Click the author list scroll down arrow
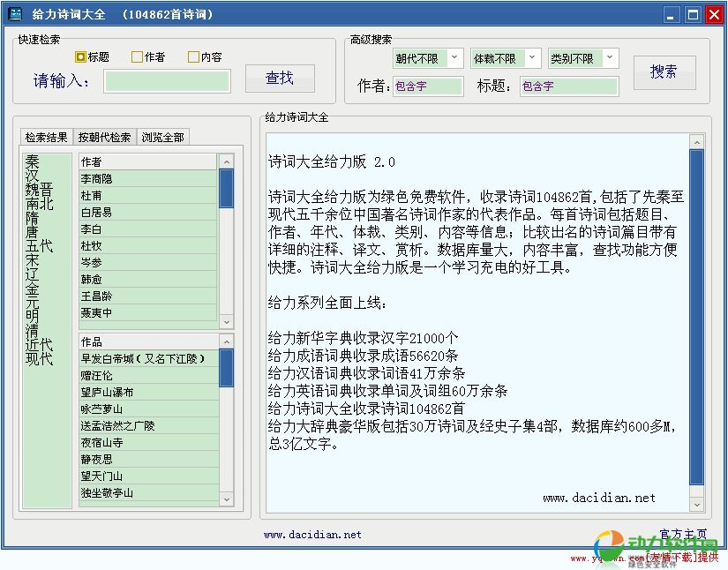This screenshot has width=728, height=570. 226,322
